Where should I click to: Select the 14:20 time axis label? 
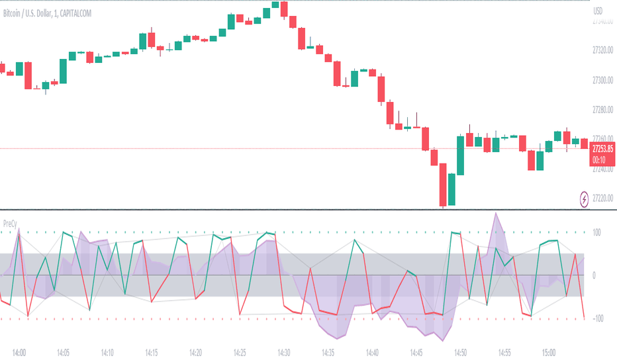pyautogui.click(x=196, y=354)
